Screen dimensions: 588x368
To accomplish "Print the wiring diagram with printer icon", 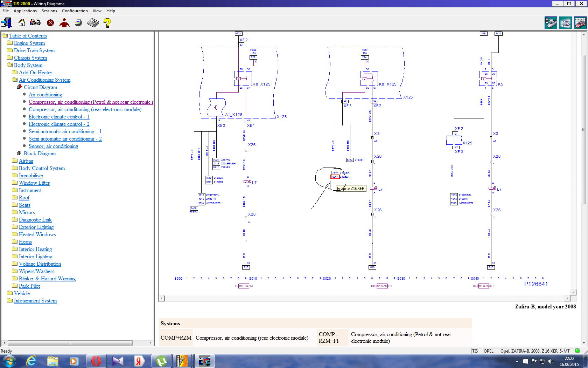I will click(x=78, y=23).
